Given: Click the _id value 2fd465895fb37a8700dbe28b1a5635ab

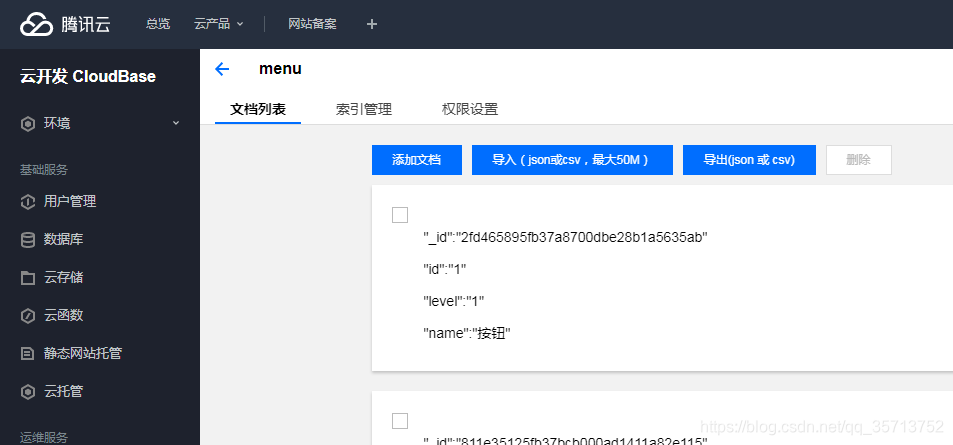Looking at the screenshot, I should pos(582,238).
